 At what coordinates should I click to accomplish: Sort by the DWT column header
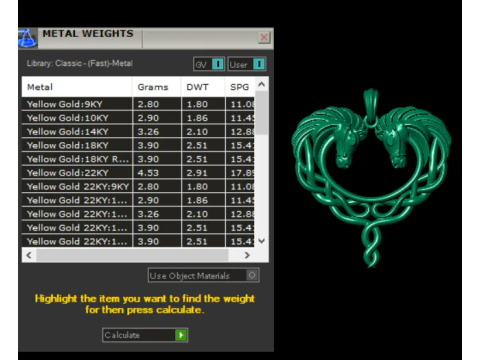(x=203, y=87)
